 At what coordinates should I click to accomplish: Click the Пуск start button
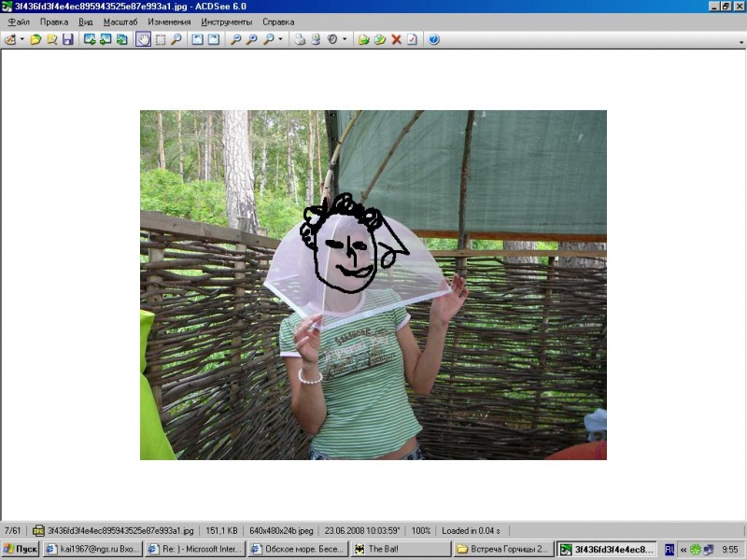21,550
